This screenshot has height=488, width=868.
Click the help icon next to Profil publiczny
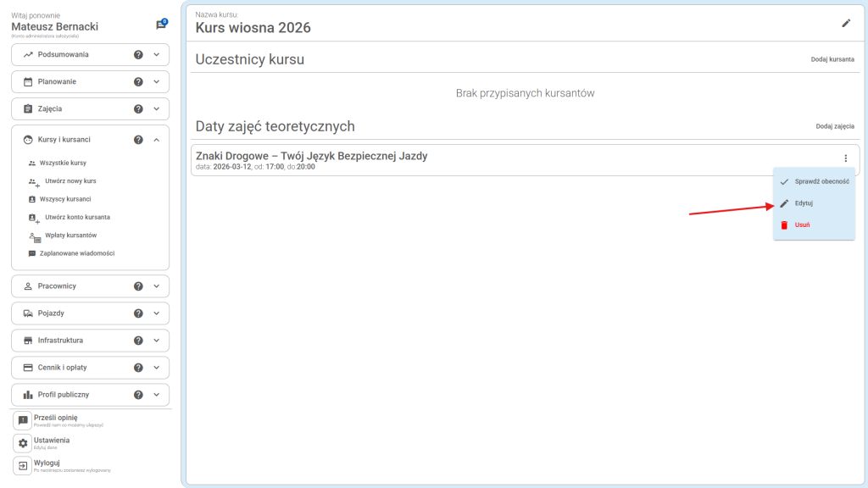pyautogui.click(x=138, y=395)
